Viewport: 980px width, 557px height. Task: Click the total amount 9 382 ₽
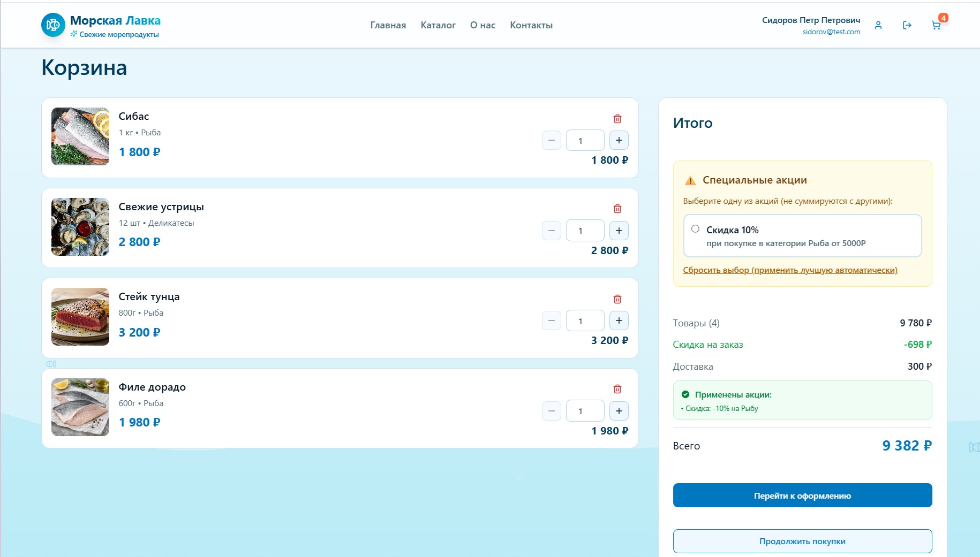pyautogui.click(x=907, y=446)
